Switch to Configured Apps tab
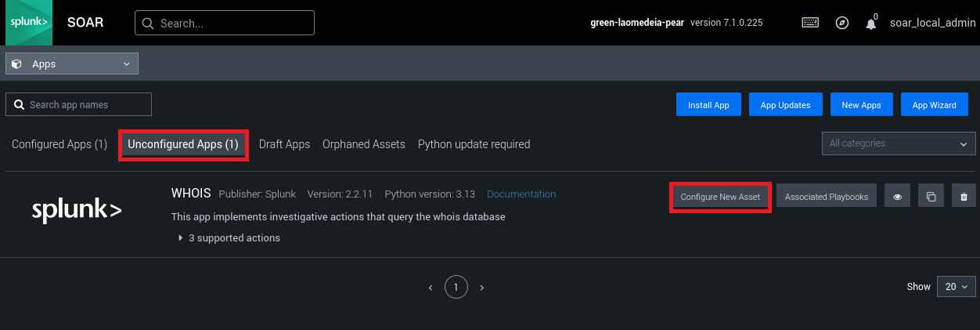Viewport: 980px width, 330px height. (59, 144)
